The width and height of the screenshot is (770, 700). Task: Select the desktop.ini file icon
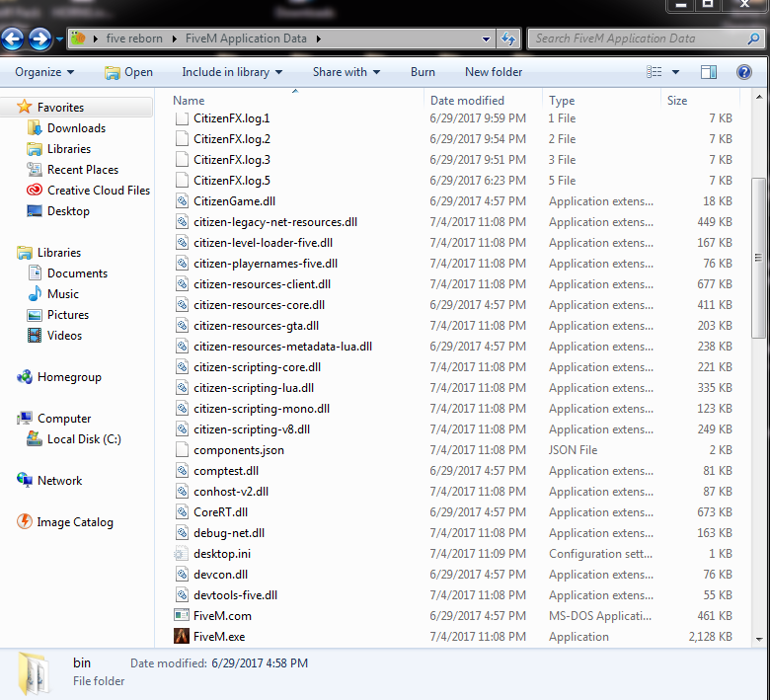(x=182, y=554)
